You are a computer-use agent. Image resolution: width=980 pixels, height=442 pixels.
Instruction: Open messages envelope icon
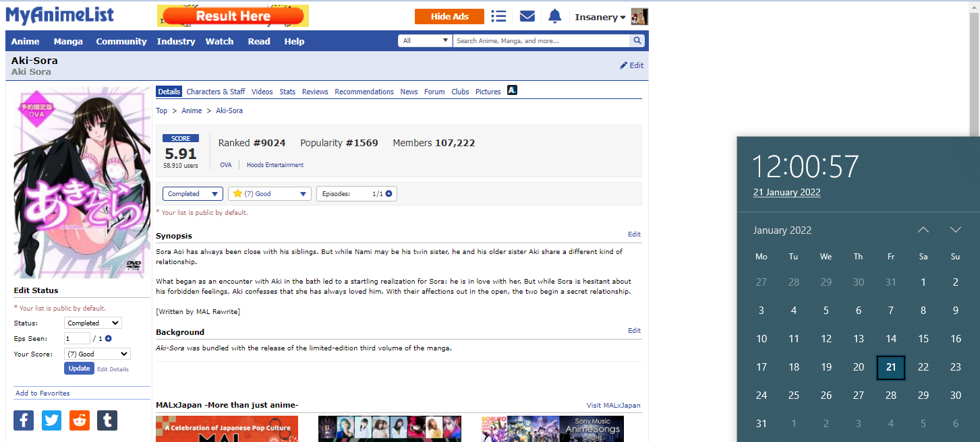pyautogui.click(x=527, y=17)
